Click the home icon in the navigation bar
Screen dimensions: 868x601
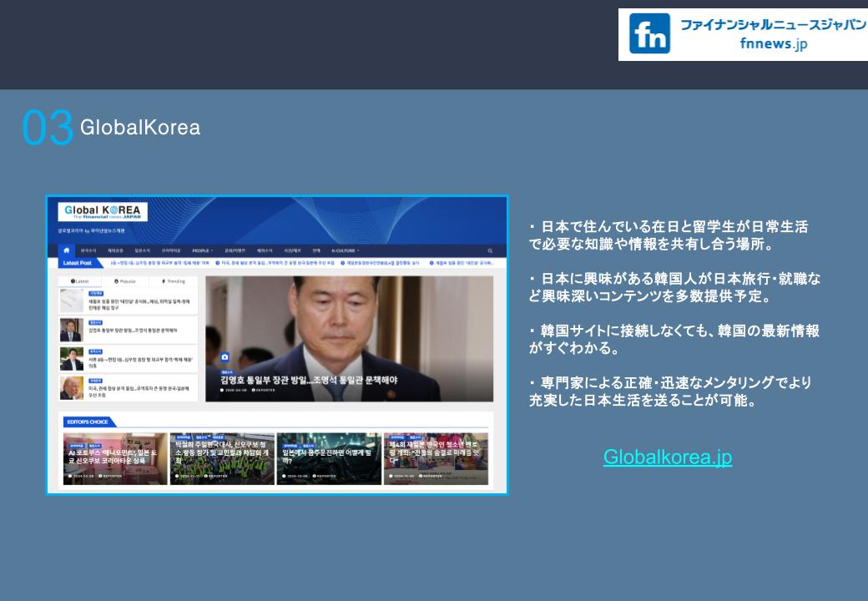pos(67,250)
